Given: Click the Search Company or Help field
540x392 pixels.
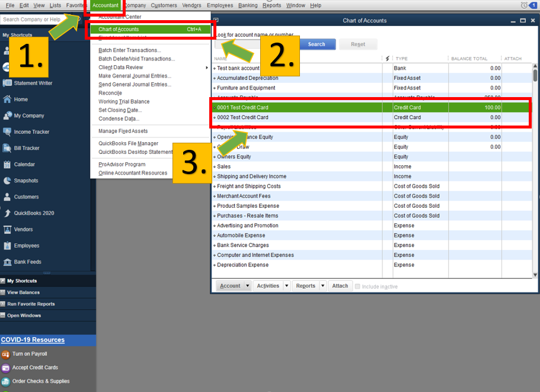Looking at the screenshot, I should point(38,20).
